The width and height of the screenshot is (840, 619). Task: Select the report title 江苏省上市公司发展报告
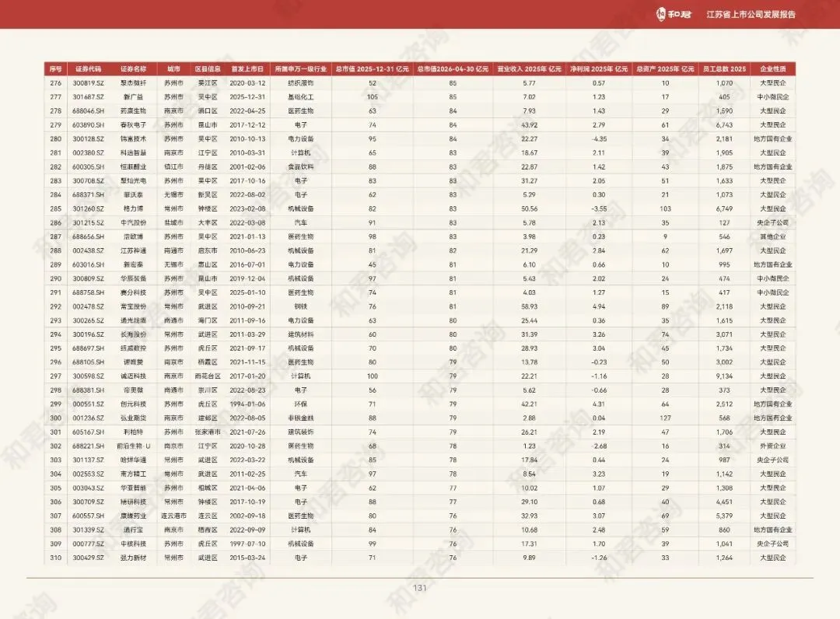click(x=751, y=15)
